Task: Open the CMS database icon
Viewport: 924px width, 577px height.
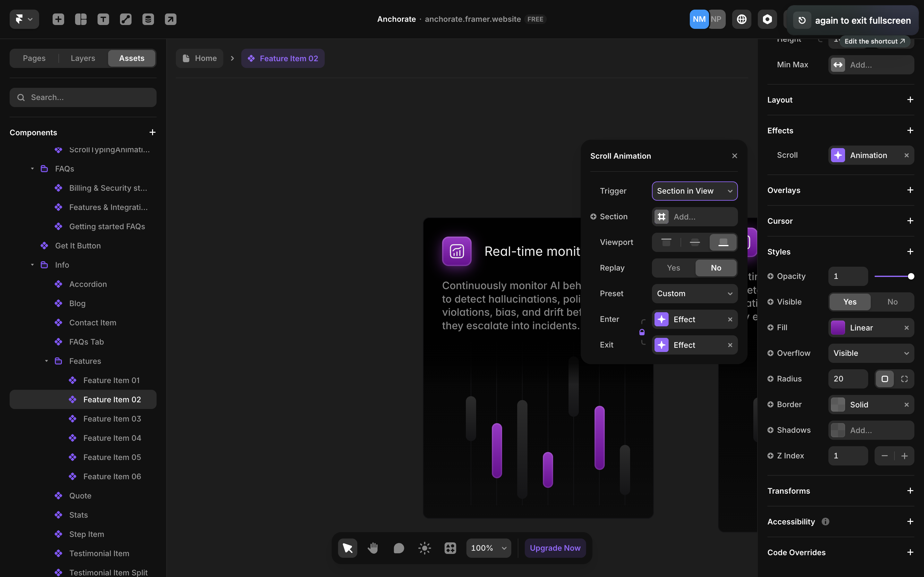Action: (x=148, y=19)
